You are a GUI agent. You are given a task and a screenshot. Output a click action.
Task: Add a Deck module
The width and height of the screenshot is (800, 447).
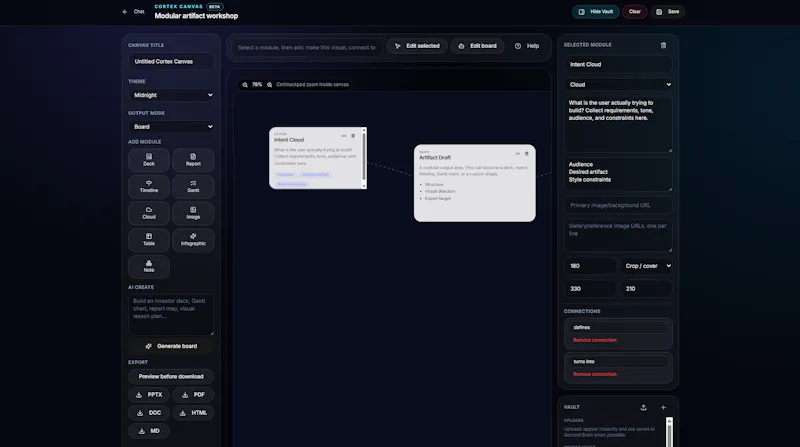pyautogui.click(x=149, y=160)
